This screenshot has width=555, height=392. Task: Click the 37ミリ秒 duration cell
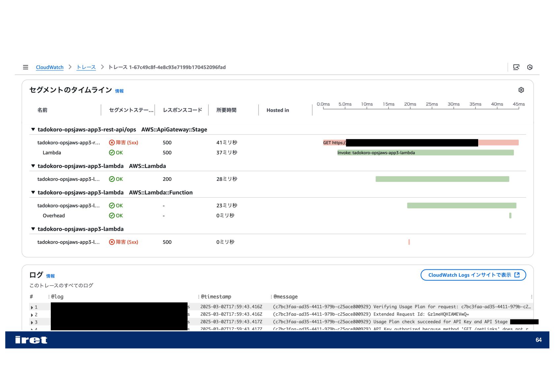click(227, 153)
